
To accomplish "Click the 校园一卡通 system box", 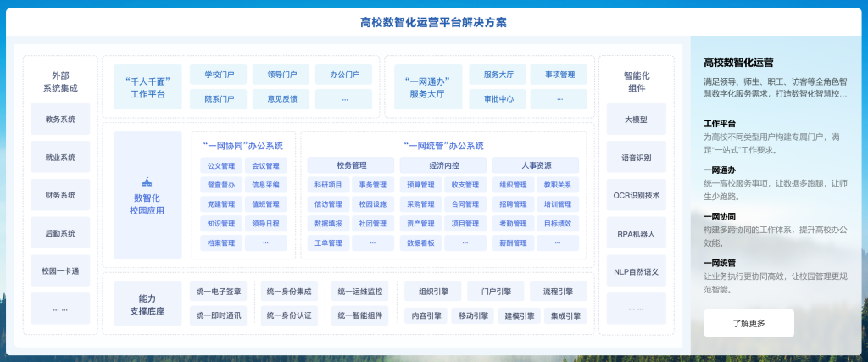I will click(60, 270).
